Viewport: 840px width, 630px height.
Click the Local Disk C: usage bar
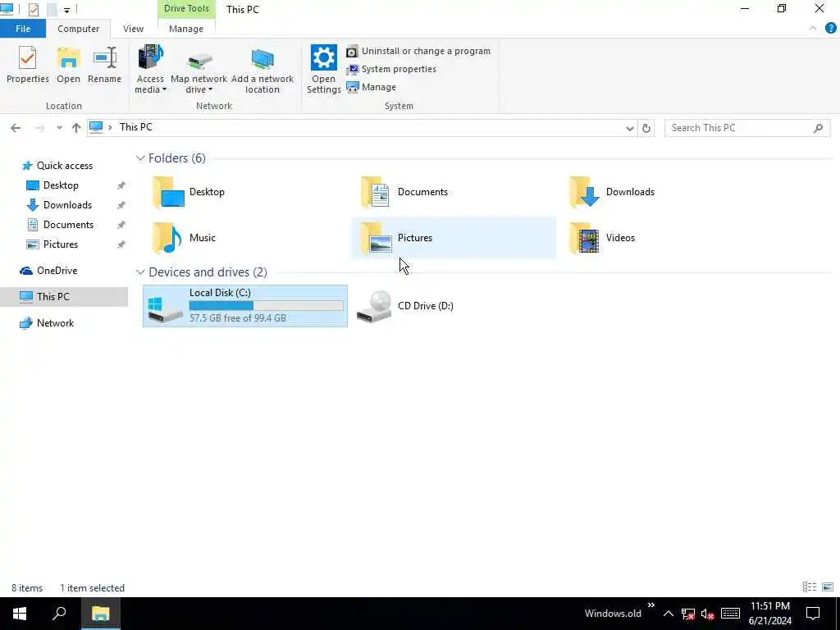click(267, 306)
